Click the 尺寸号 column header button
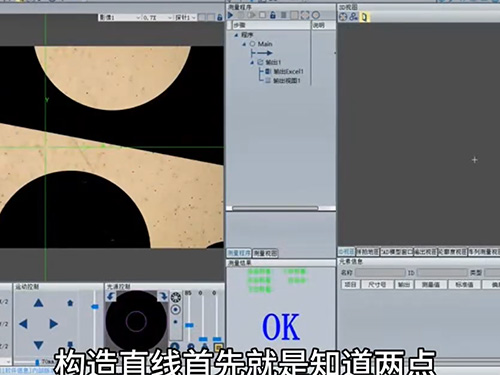Screen dimensions: 500x375 [377, 284]
